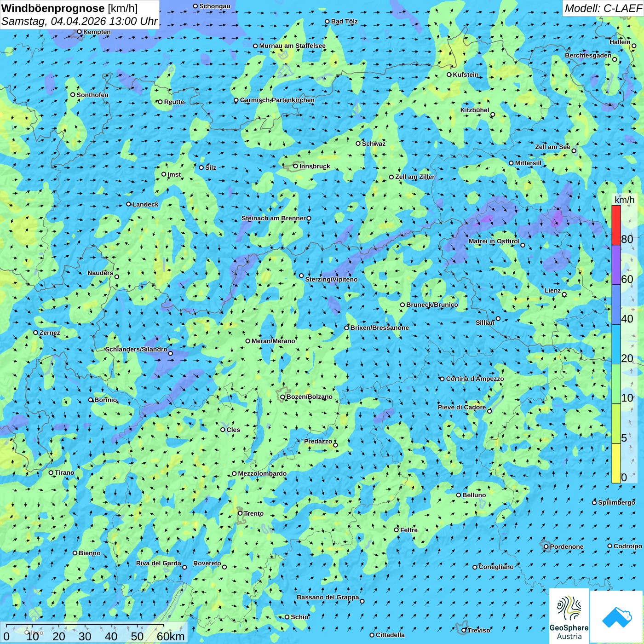
Task: Click the Pieve di Cadore label
Action: (x=462, y=407)
